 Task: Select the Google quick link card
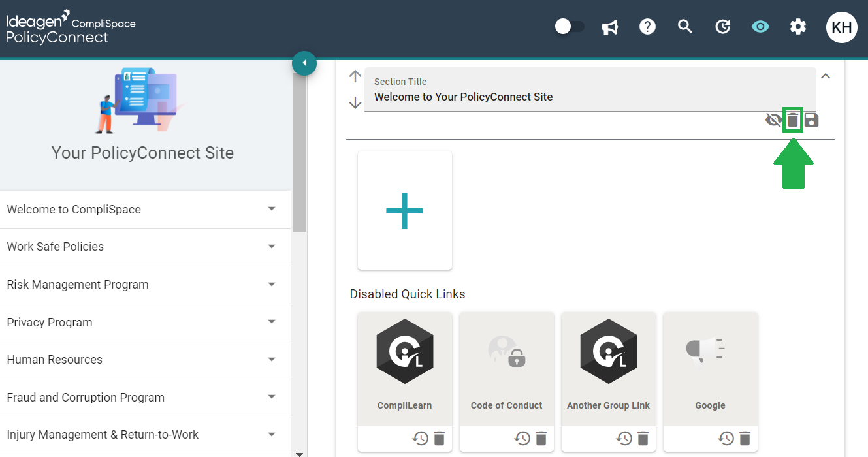(x=711, y=369)
